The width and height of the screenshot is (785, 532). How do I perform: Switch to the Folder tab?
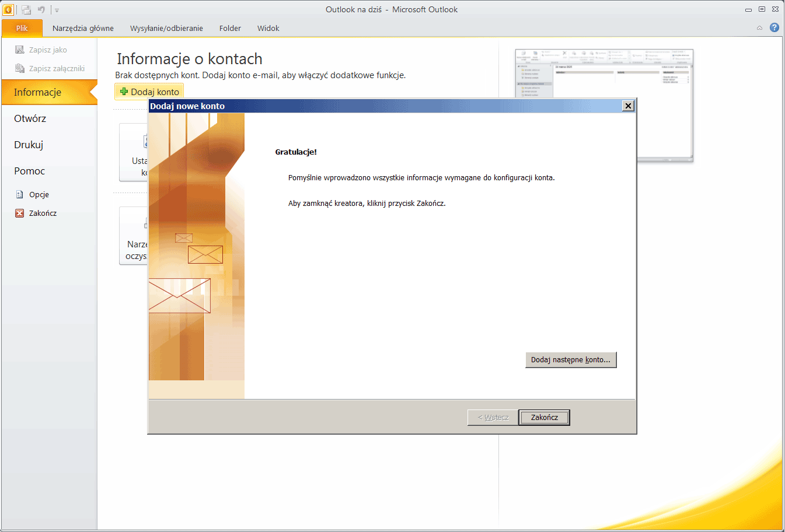tap(230, 28)
